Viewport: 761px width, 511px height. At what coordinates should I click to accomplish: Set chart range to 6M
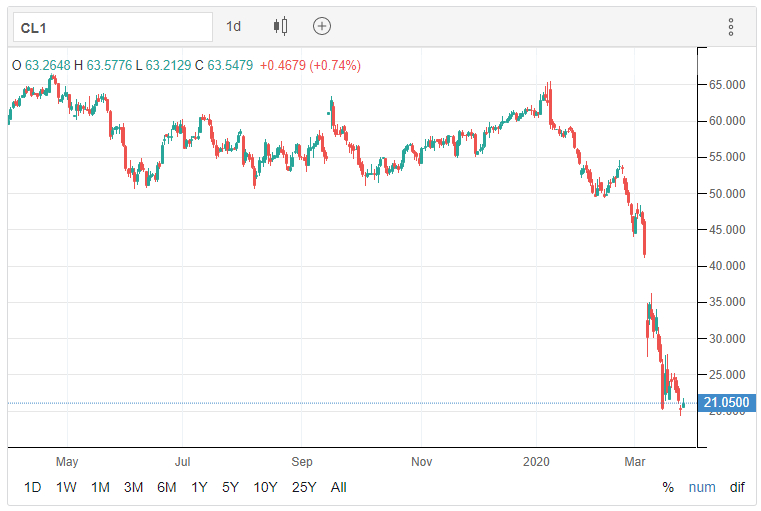(166, 487)
